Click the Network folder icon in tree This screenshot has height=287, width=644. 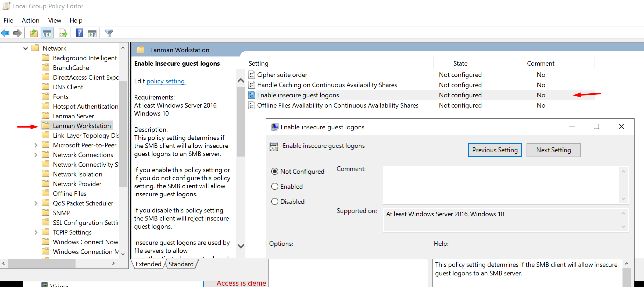pos(35,48)
